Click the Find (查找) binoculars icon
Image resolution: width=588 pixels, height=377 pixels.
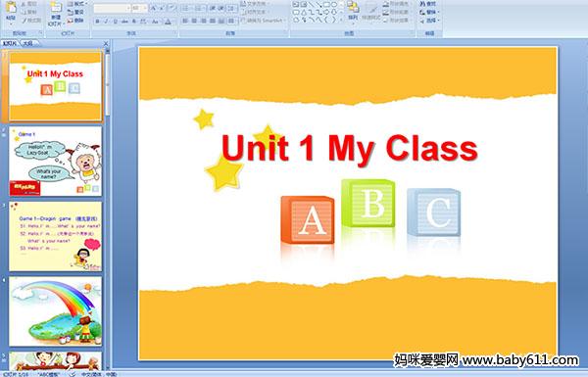422,4
